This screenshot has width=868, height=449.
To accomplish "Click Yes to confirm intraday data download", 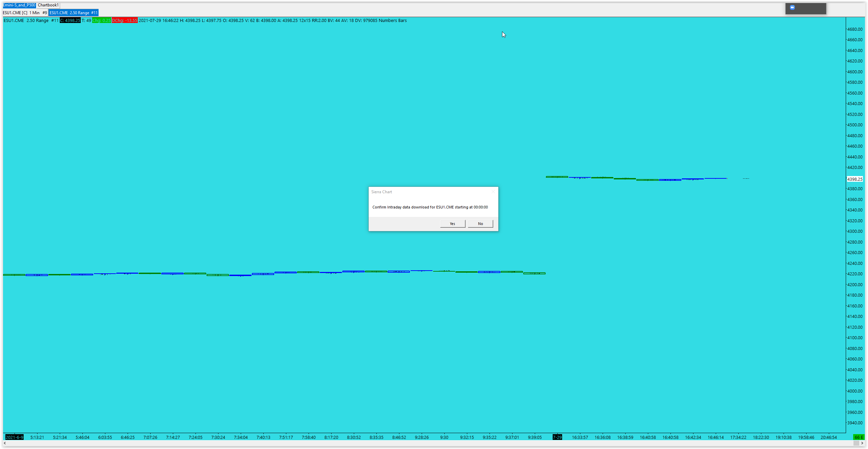I will (452, 224).
